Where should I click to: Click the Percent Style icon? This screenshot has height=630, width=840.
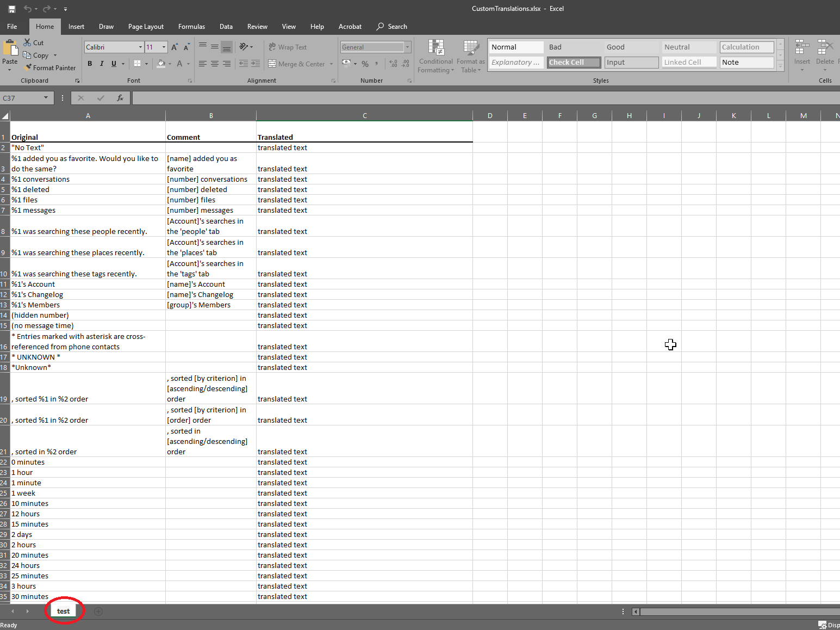coord(365,64)
